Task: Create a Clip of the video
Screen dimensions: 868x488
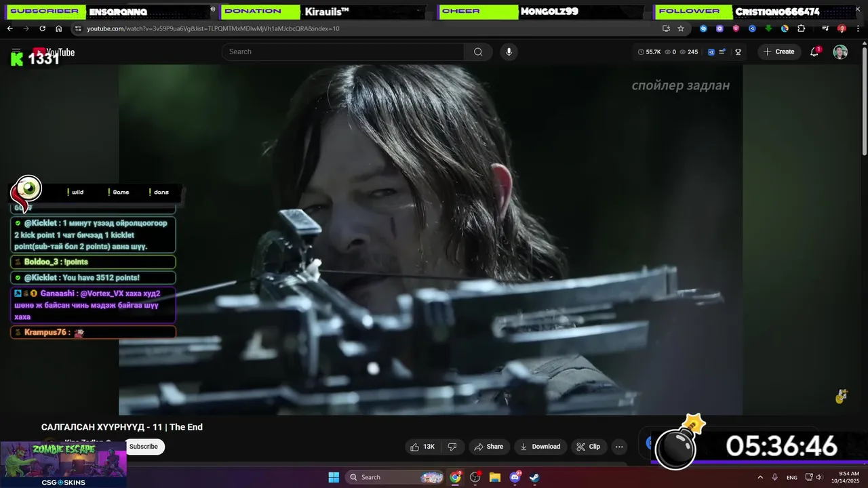Action: (x=588, y=447)
